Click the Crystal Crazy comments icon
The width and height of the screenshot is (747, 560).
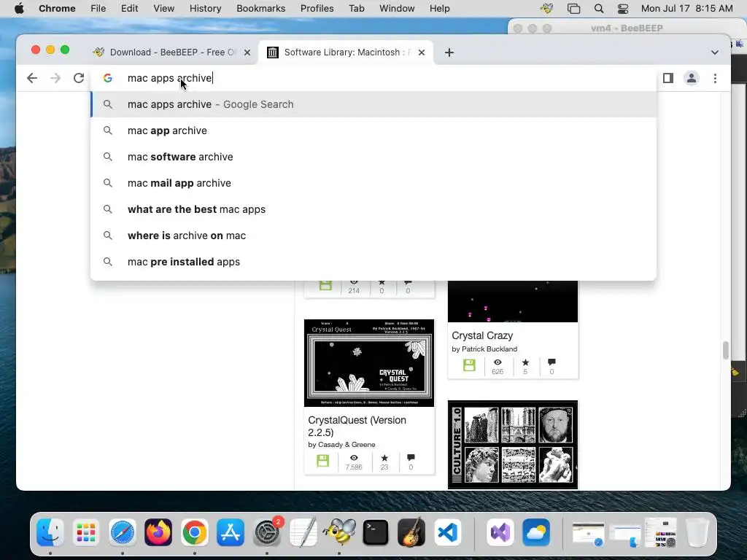tap(551, 362)
